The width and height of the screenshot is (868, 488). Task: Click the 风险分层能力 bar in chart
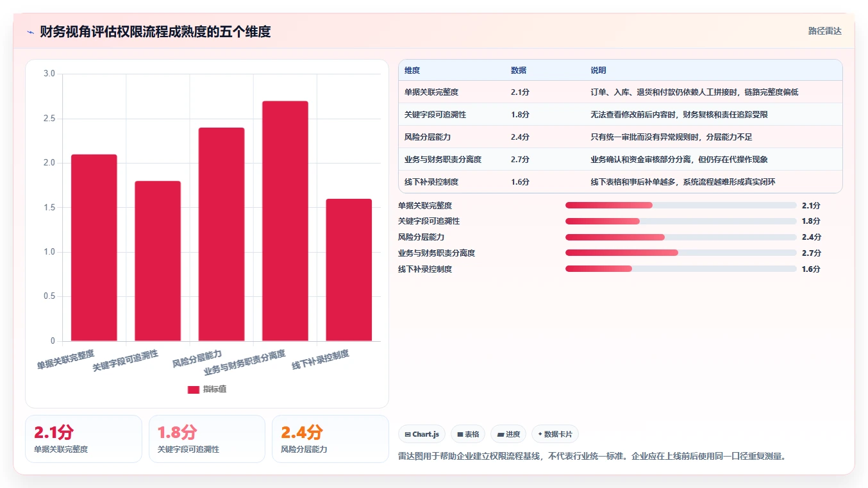[221, 235]
